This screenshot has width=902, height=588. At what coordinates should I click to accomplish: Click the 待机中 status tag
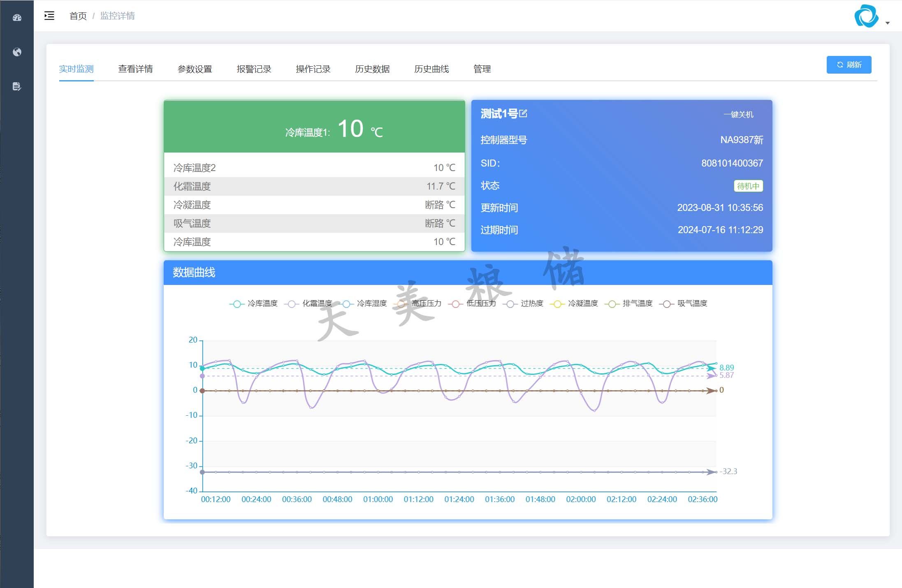coord(748,186)
